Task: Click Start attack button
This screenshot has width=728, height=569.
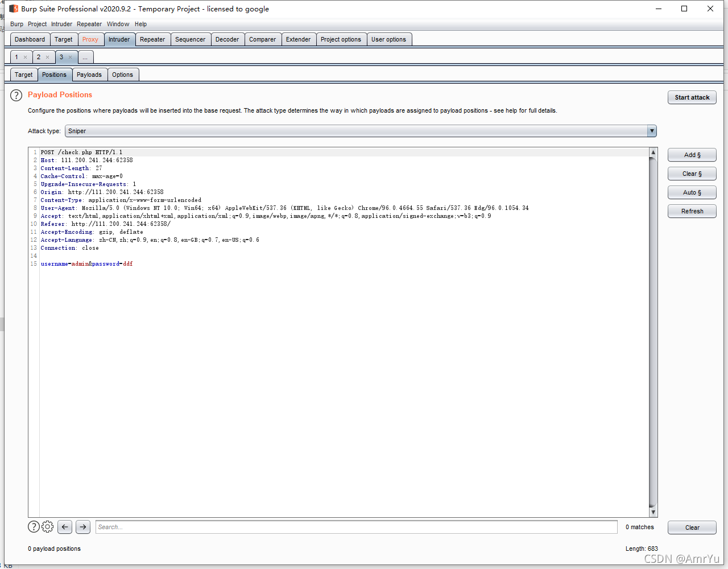Action: (692, 97)
